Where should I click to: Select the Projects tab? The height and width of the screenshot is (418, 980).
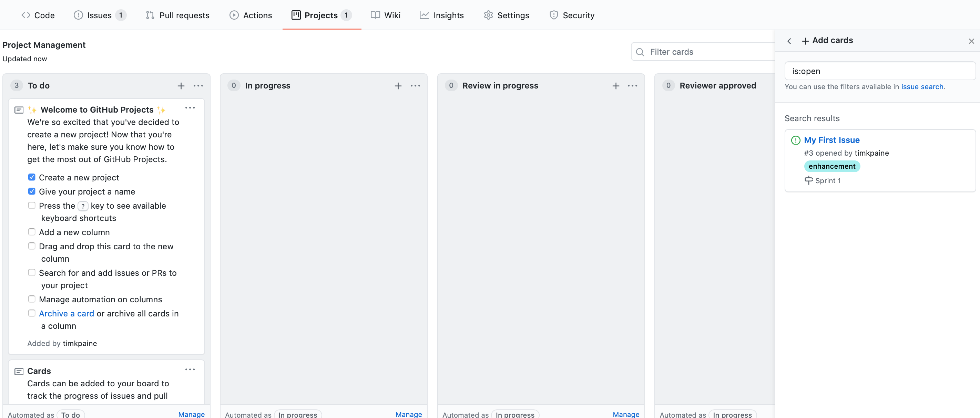coord(321,15)
